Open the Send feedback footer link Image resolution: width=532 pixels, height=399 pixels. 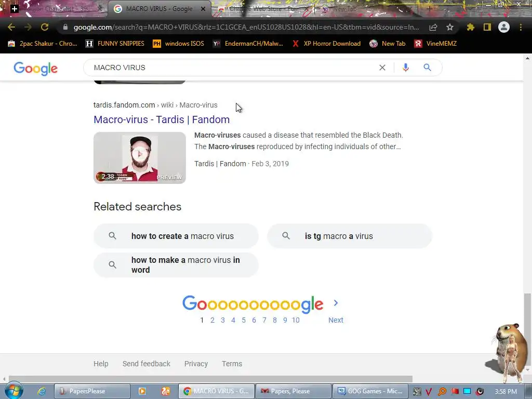pyautogui.click(x=146, y=364)
